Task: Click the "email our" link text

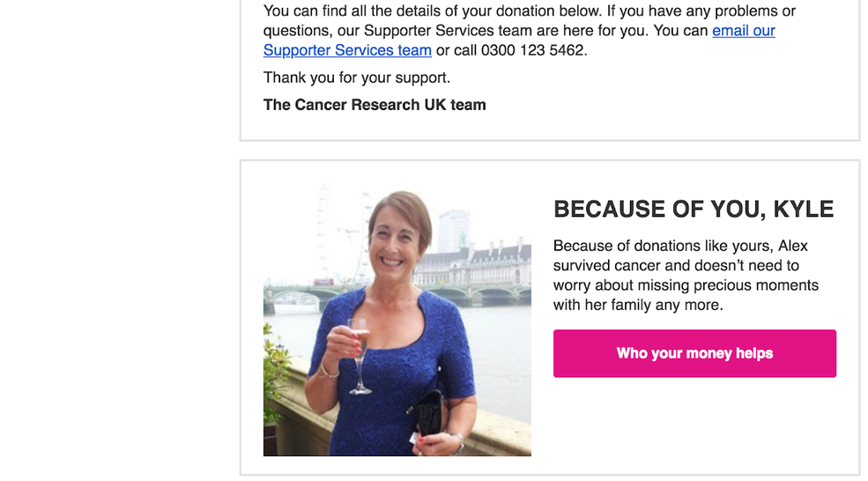Action: coord(743,31)
